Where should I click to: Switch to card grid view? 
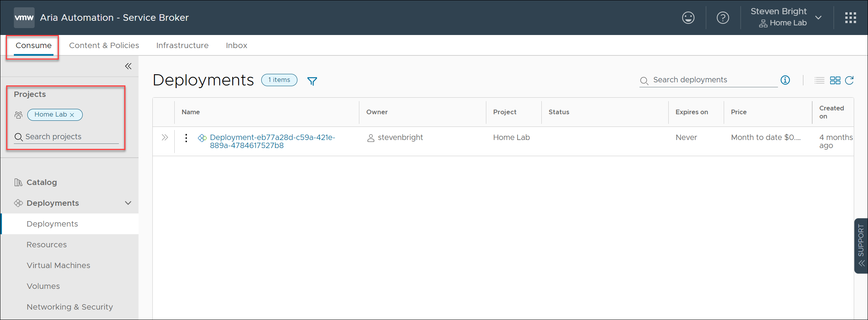point(835,80)
